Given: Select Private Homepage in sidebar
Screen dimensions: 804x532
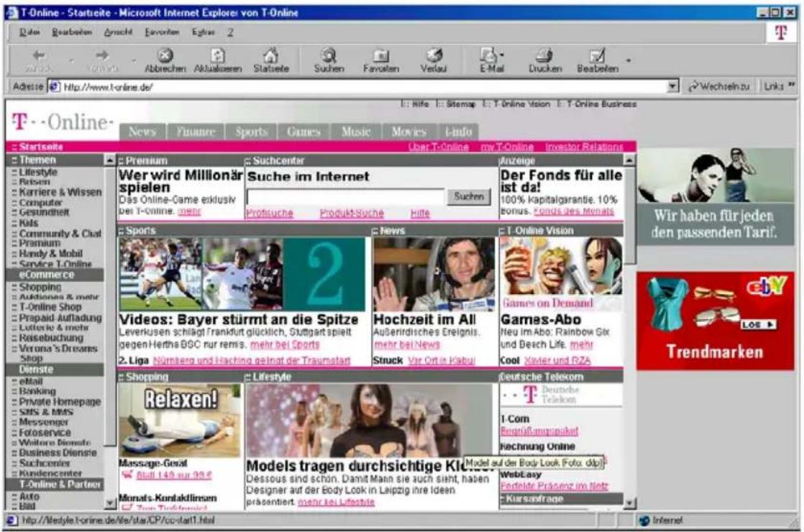Looking at the screenshot, I should tap(60, 402).
